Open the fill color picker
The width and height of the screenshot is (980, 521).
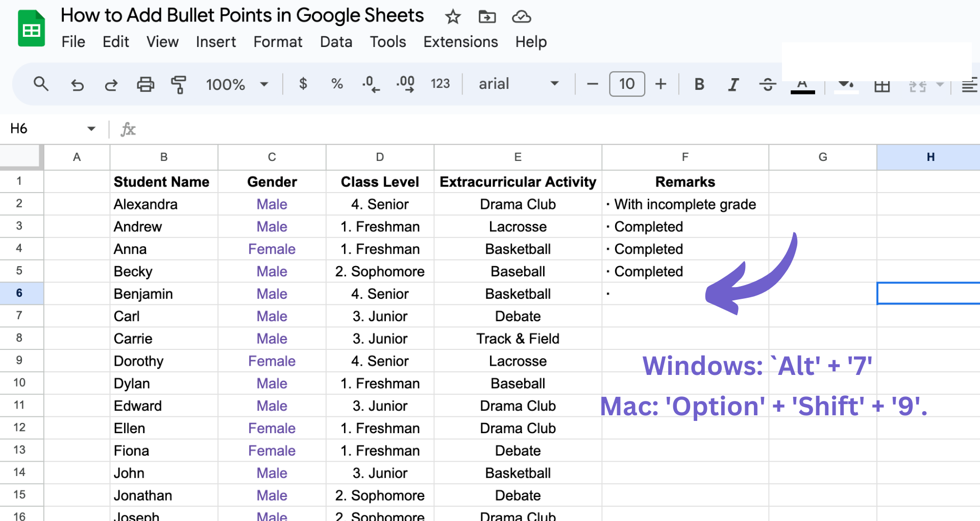point(845,84)
